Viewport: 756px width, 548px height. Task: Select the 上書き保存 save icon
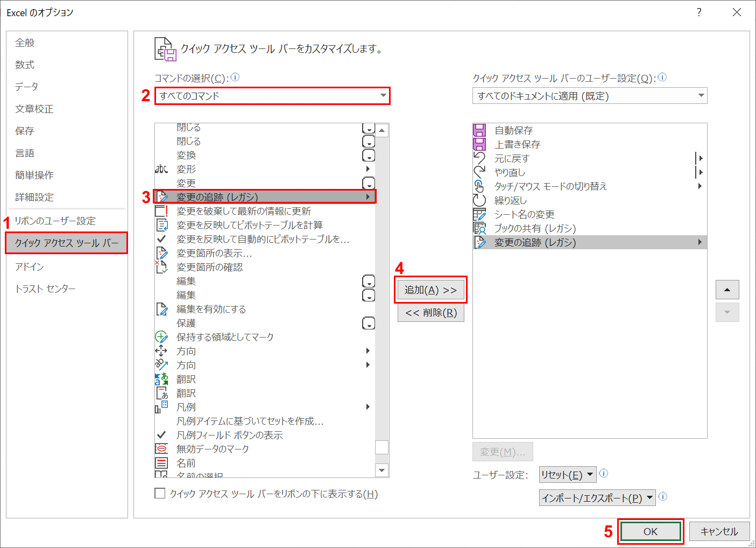pyautogui.click(x=479, y=144)
